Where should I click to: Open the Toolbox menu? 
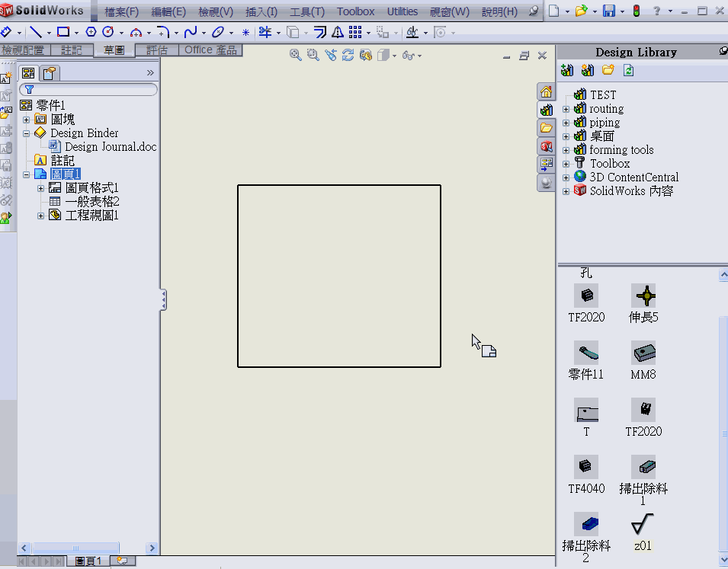tap(356, 11)
